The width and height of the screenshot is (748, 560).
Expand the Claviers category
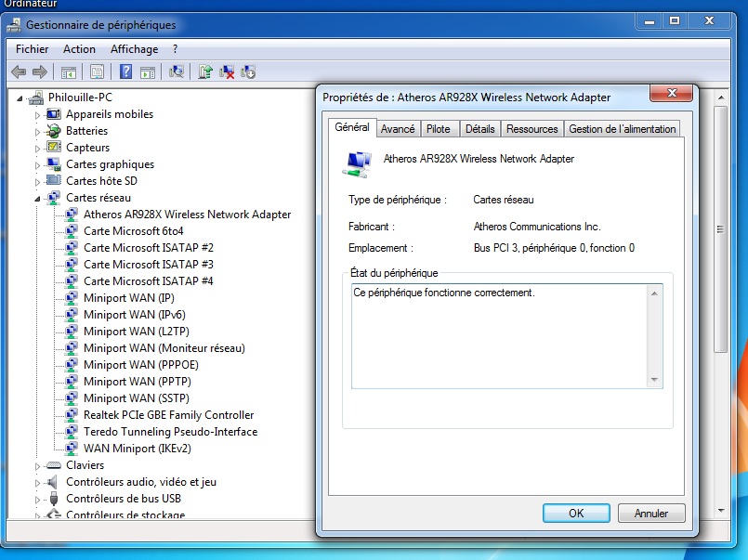point(38,465)
